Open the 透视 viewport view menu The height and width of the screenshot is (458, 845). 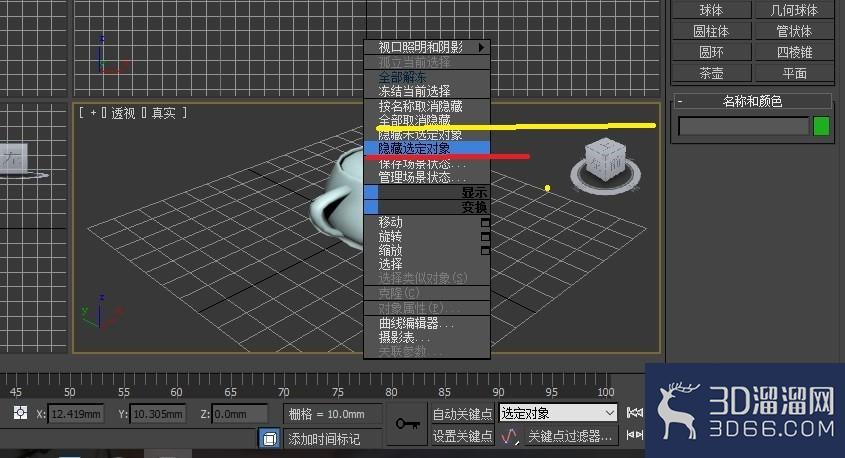123,113
